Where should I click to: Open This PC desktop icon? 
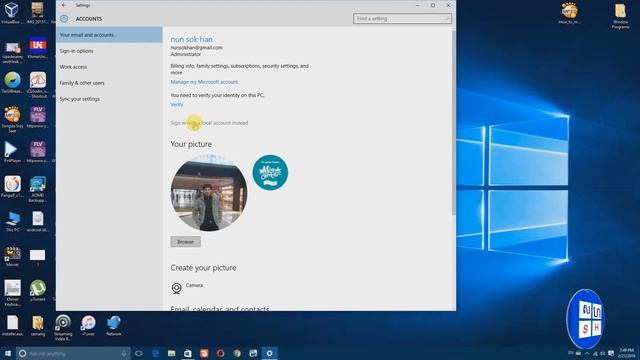pyautogui.click(x=12, y=222)
